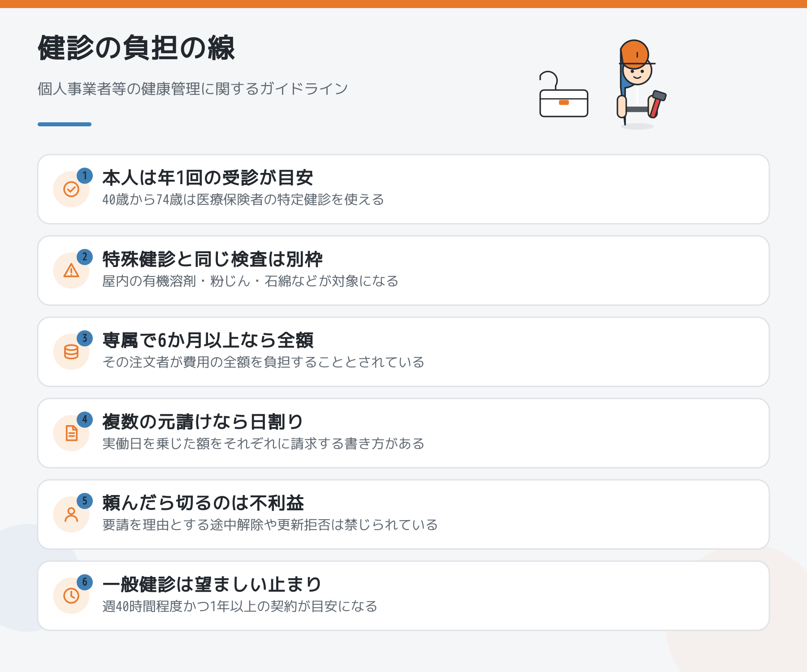Image resolution: width=807 pixels, height=672 pixels.
Task: Click the blue number 1 badge
Action: [85, 176]
